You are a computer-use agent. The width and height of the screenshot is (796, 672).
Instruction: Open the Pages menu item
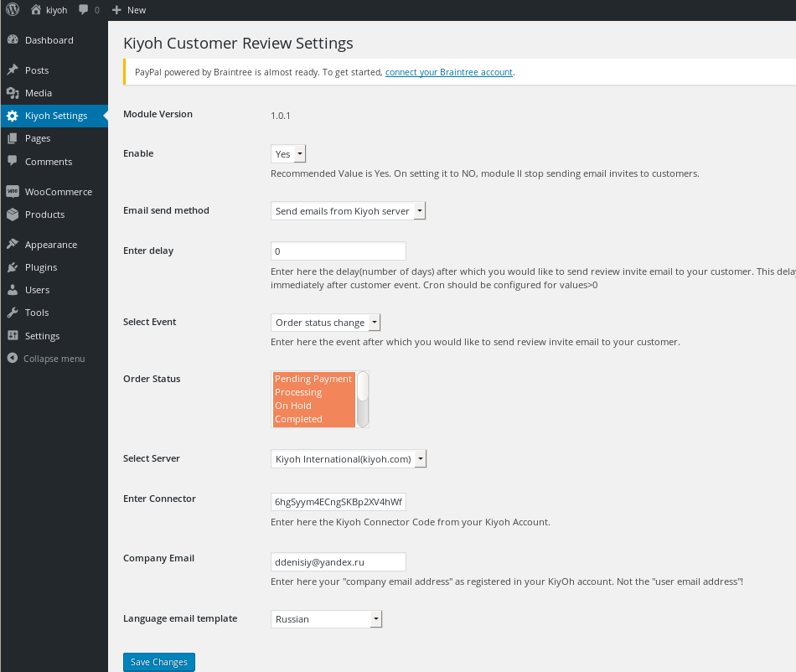coord(54,138)
